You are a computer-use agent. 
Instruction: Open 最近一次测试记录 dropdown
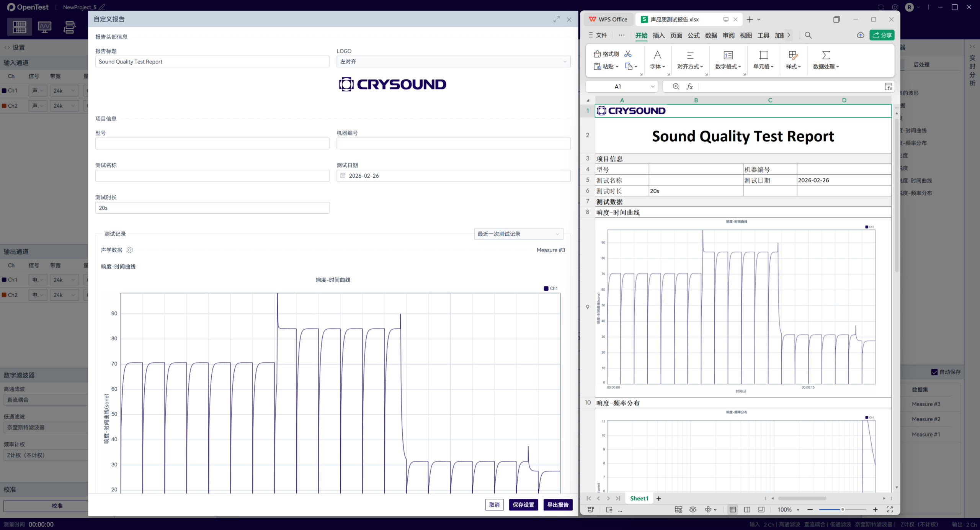click(518, 234)
